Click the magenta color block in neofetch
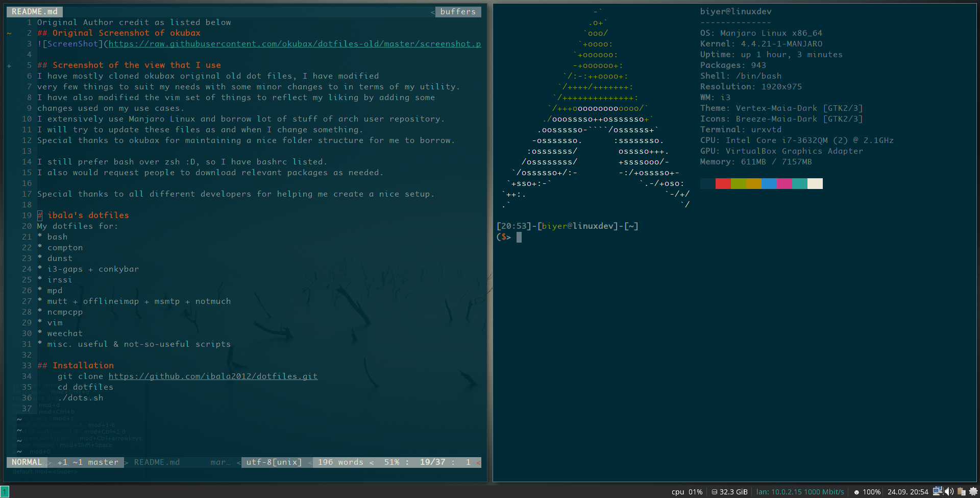This screenshot has height=498, width=980. coord(785,184)
